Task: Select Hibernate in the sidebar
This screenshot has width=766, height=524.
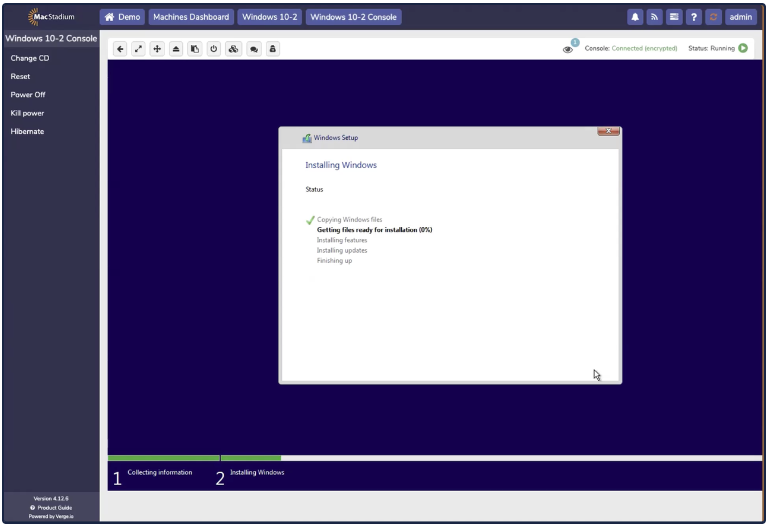Action: click(27, 131)
